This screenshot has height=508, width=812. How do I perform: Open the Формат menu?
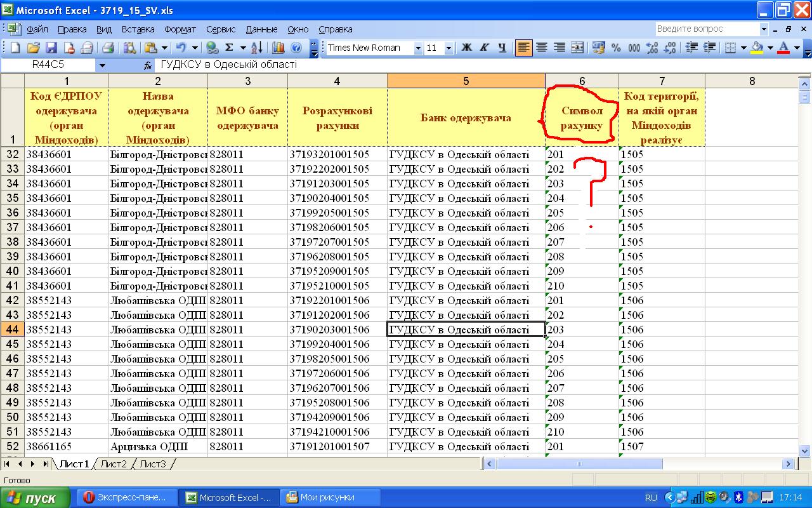[x=180, y=29]
